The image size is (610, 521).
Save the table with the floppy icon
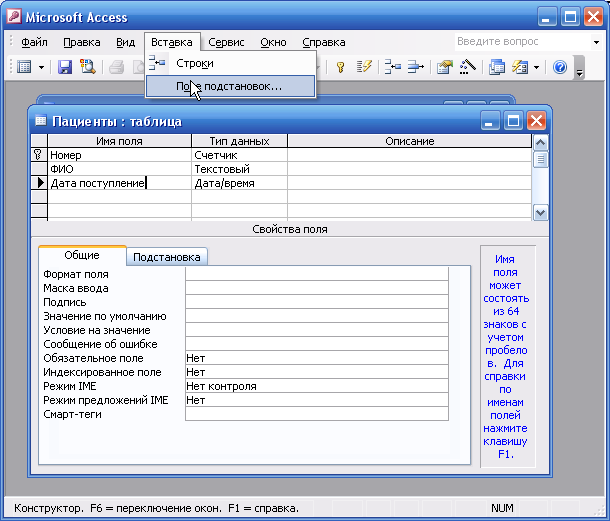coord(65,67)
